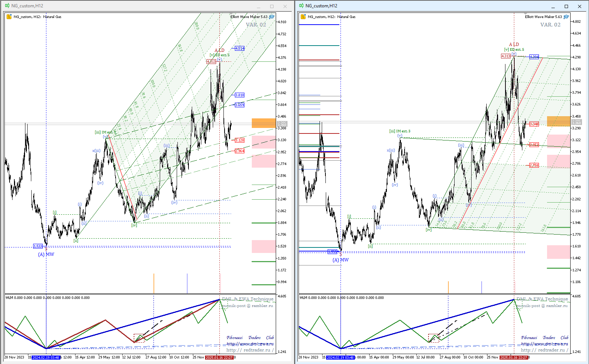
Task: Click the left window's chart title icon
Action: point(7,6)
